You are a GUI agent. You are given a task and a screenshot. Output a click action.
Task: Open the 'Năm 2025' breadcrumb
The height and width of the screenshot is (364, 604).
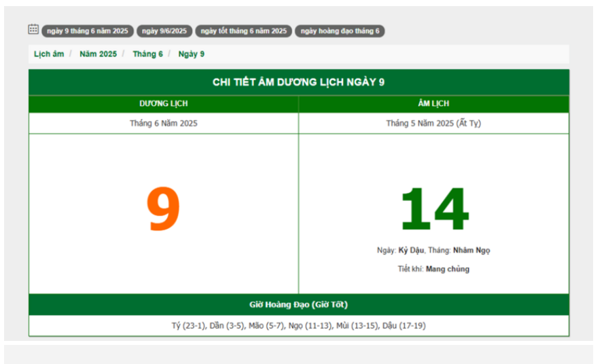[98, 54]
